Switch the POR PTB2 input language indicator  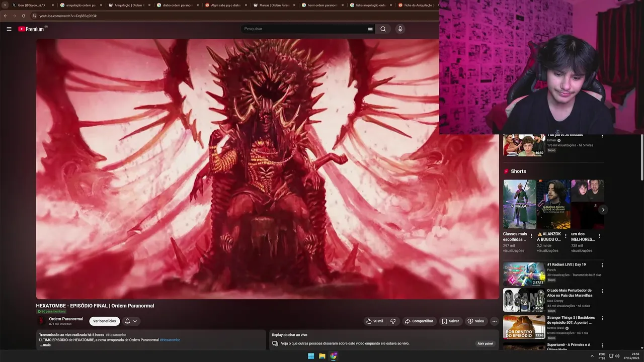602,356
